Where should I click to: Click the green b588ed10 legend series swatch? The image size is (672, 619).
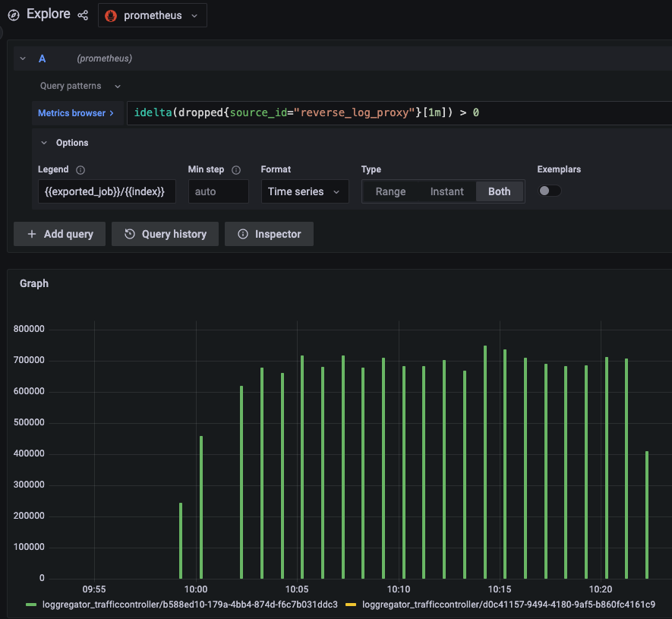click(31, 605)
